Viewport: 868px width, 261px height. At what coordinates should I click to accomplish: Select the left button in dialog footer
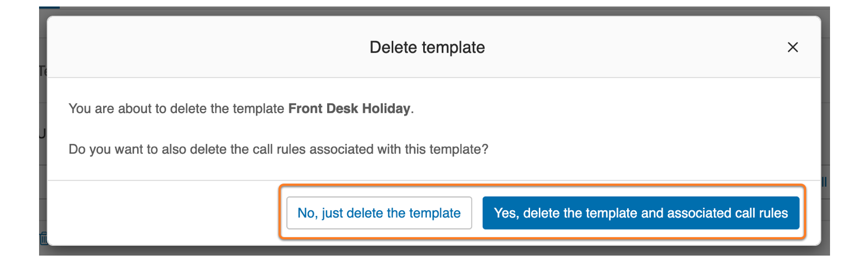pos(379,213)
